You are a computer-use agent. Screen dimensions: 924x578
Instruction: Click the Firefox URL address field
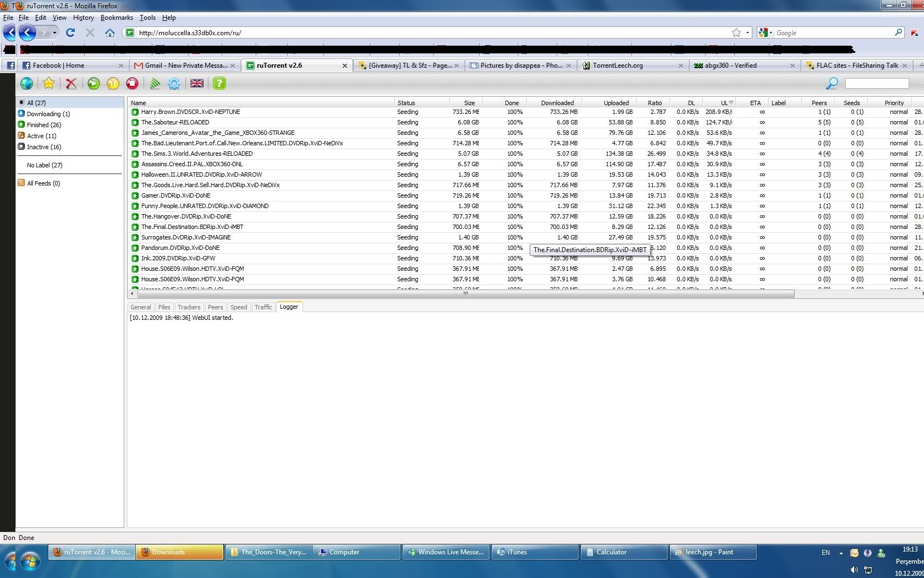(432, 32)
